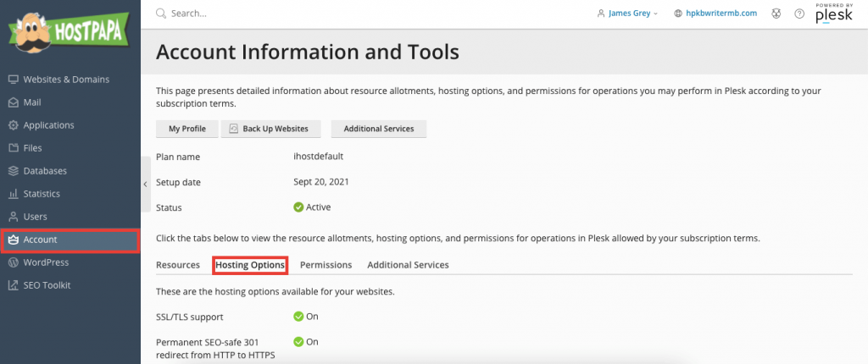Click the backup icon on Back Up Websites
Screen dimensions: 868x364
[x=233, y=129]
